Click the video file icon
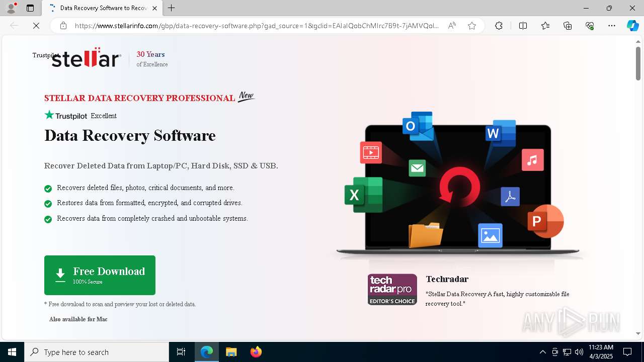The width and height of the screenshot is (644, 362). click(371, 152)
